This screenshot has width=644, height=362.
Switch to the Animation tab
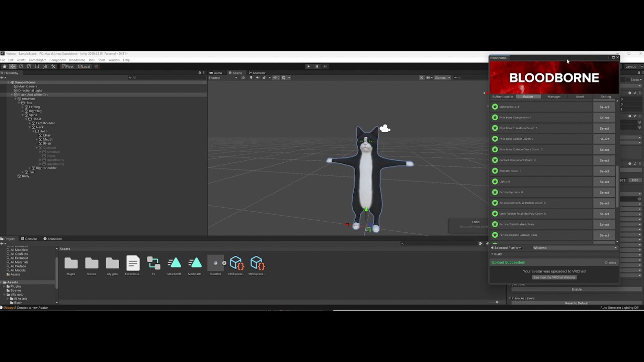[x=53, y=239]
